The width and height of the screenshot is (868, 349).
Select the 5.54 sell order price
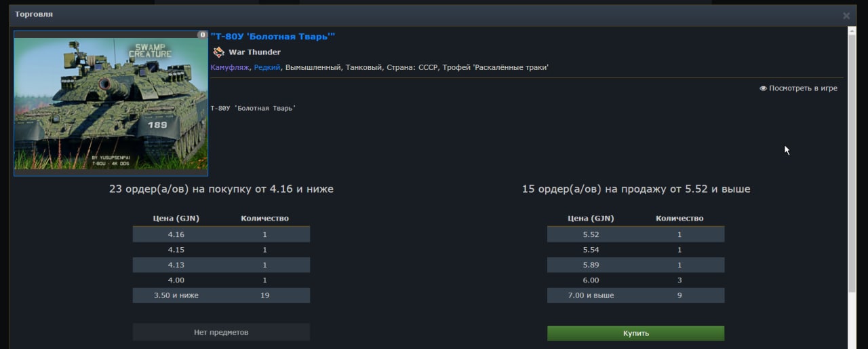coord(591,250)
